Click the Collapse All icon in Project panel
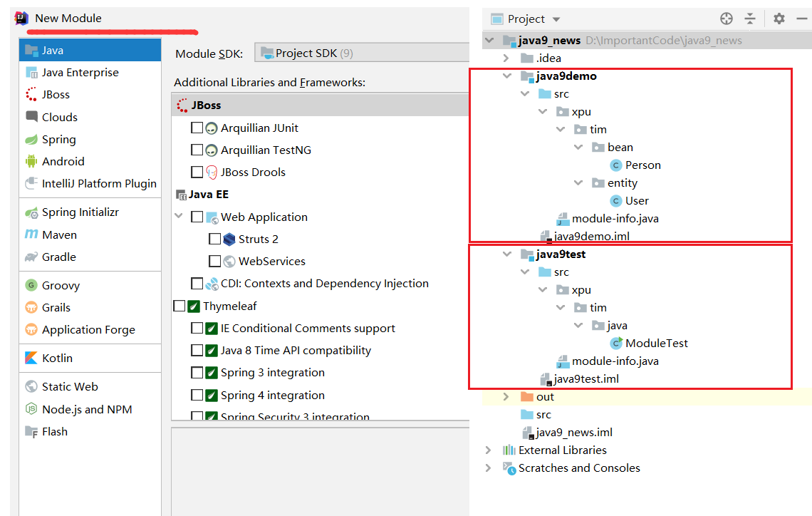 tap(750, 19)
